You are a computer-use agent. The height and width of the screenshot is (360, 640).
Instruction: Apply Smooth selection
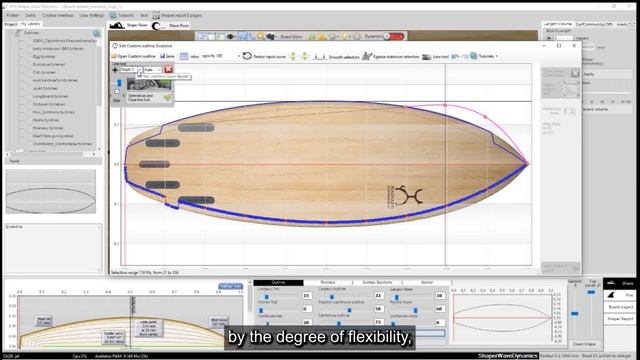[x=336, y=57]
